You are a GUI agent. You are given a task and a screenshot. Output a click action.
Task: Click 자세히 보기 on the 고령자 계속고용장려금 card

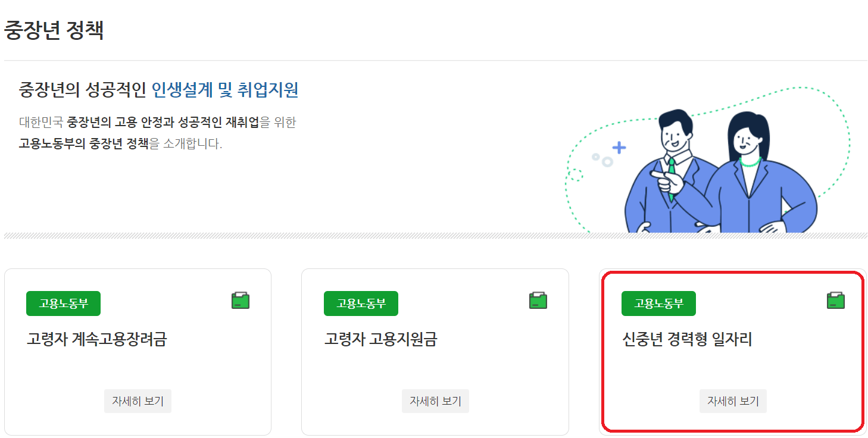tap(138, 401)
